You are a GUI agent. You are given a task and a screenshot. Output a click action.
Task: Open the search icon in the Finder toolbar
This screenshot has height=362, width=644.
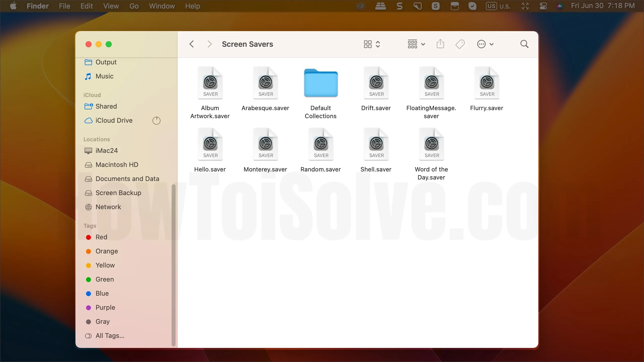pos(524,44)
